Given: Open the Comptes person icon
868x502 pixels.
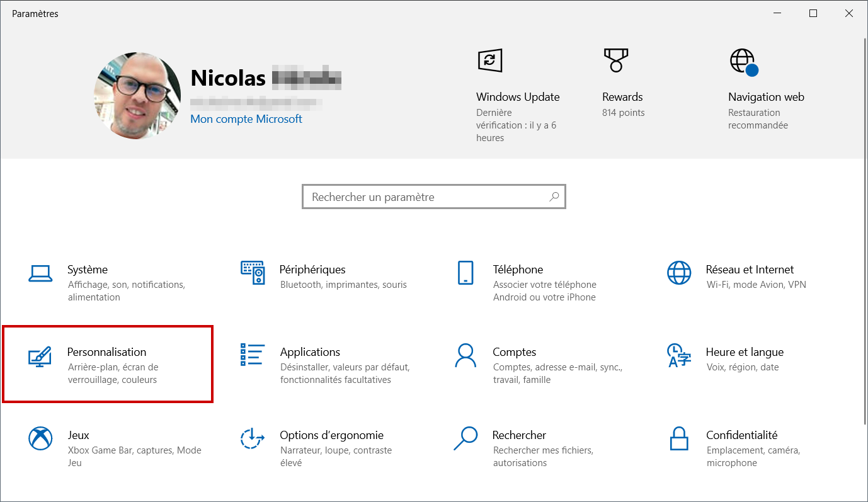Looking at the screenshot, I should tap(465, 355).
